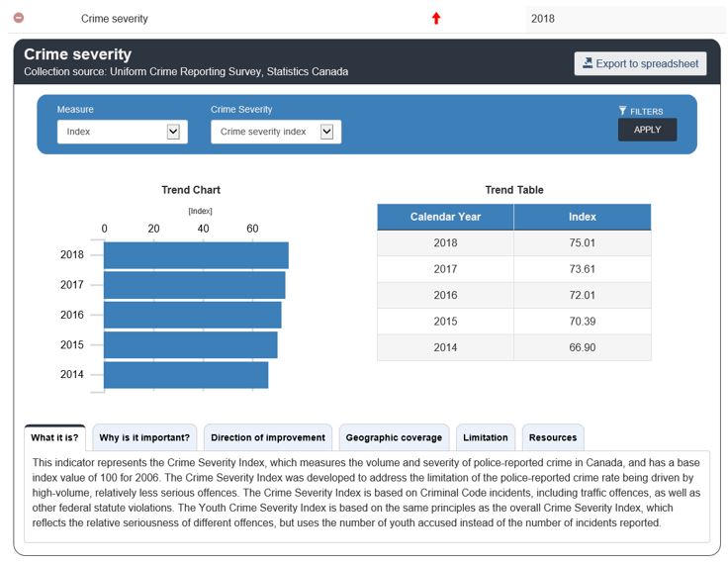
Task: Click the 2017 calendar year table cell
Action: tap(445, 269)
